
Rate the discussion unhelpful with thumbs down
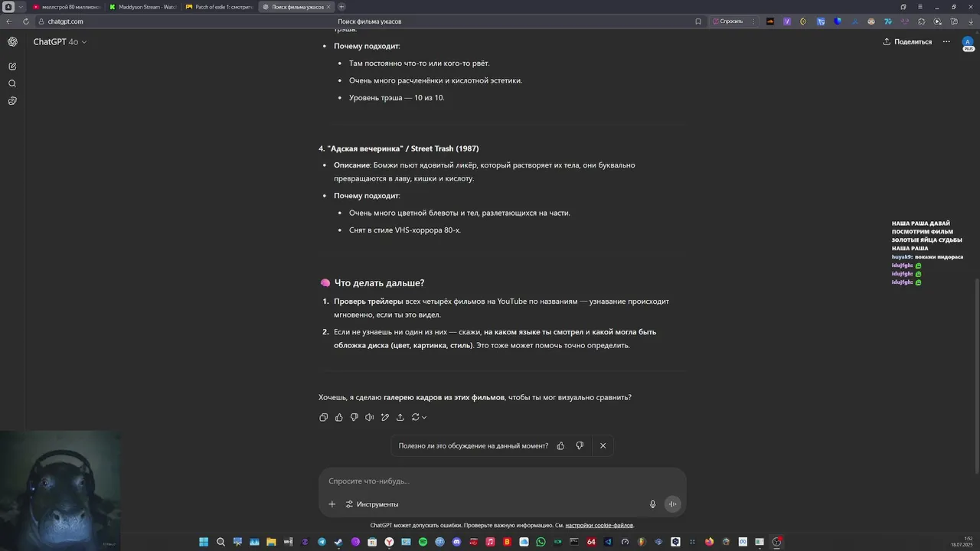[x=580, y=445]
